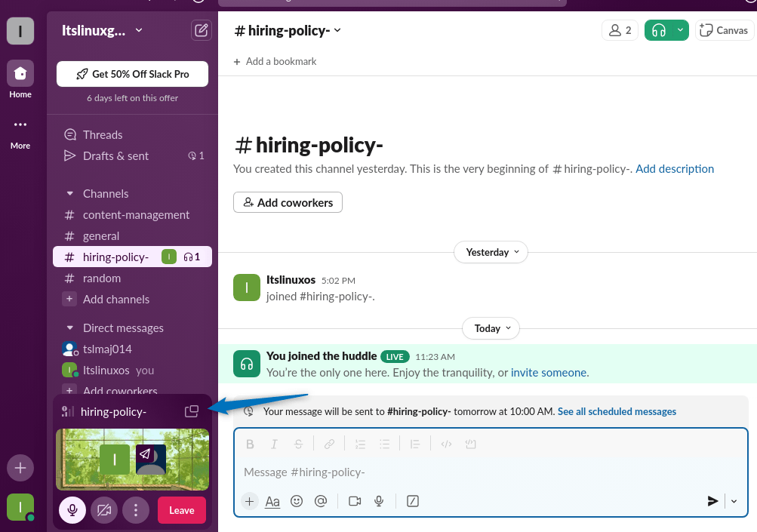Open the Threads view

click(103, 135)
